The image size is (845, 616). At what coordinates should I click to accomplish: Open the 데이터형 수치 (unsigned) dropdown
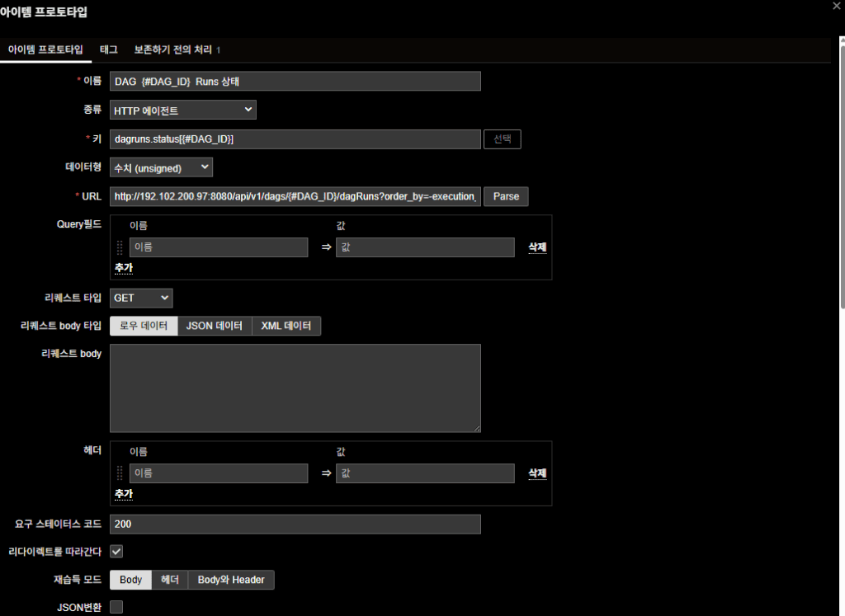(x=161, y=167)
